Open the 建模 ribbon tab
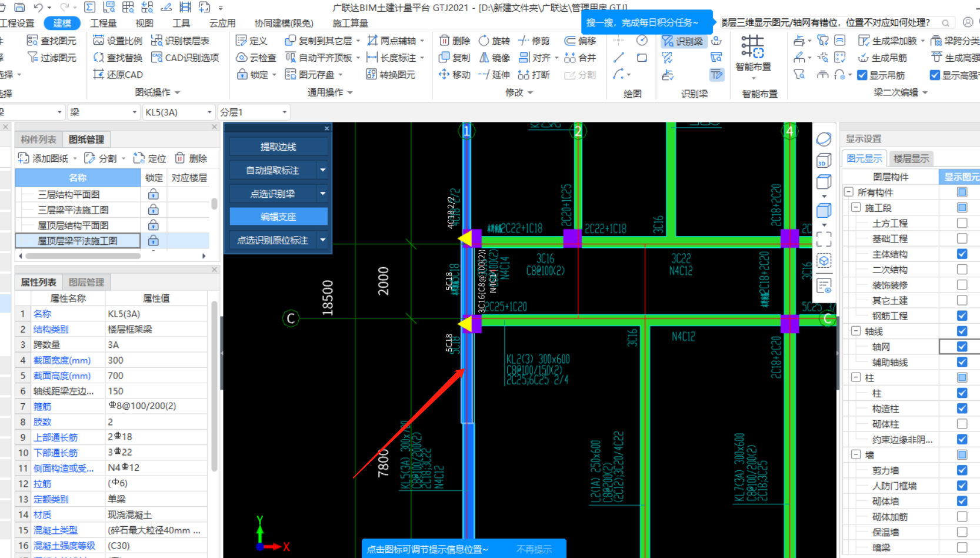This screenshot has width=980, height=558. (x=62, y=23)
